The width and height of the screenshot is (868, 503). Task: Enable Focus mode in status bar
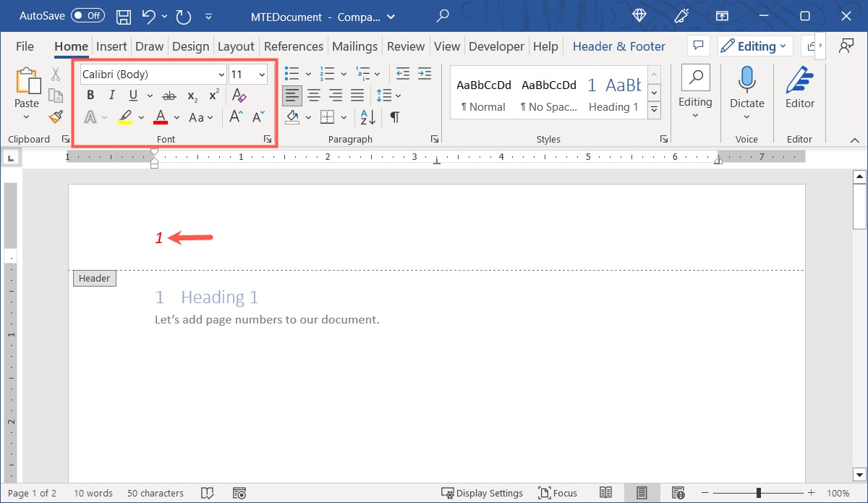coord(558,493)
